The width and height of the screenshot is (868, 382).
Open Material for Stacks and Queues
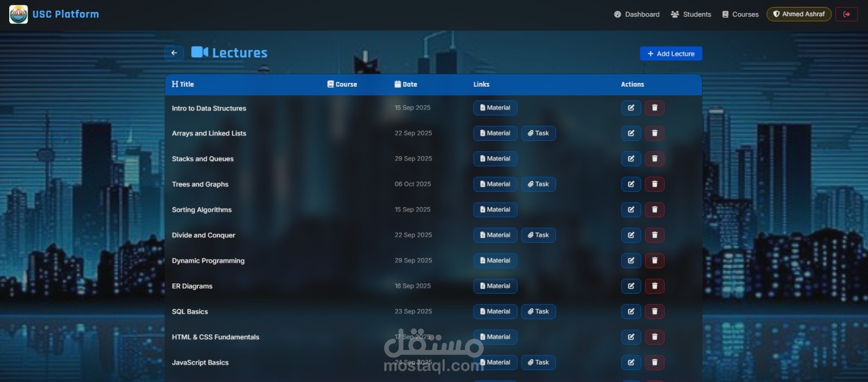495,159
